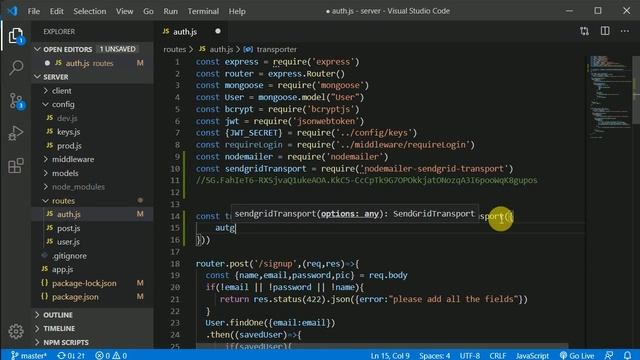This screenshot has height=360, width=640.
Task: Open the View menu
Action: pos(124,11)
